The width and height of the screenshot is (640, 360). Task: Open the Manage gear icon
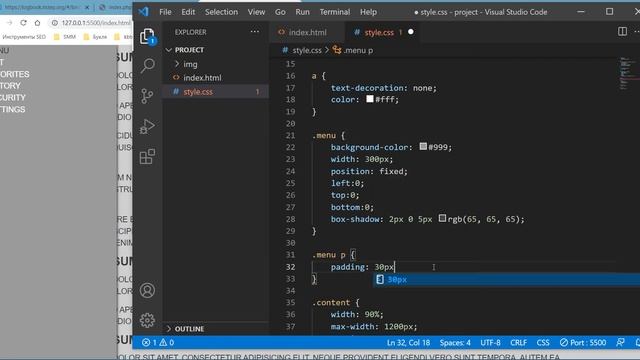(x=147, y=320)
